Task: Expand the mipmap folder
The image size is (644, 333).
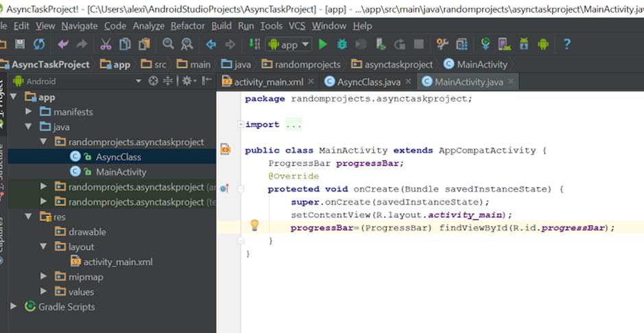Action: (43, 276)
